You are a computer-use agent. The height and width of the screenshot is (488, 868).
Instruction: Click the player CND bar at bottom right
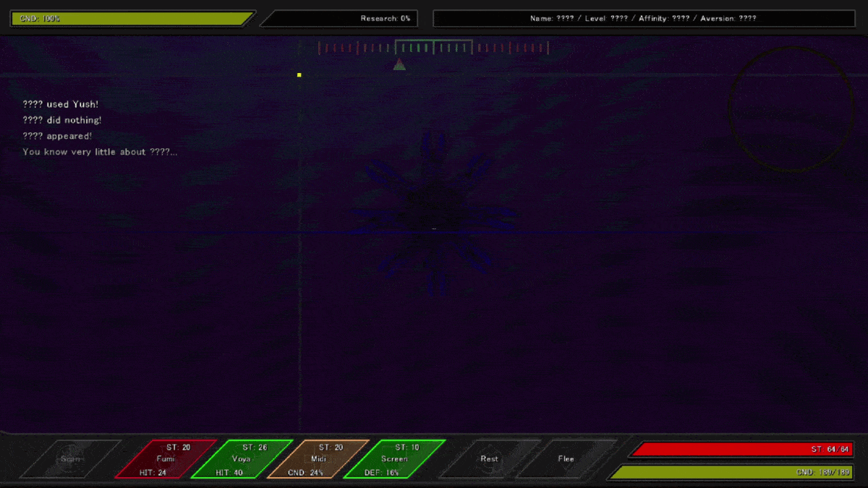tap(731, 472)
